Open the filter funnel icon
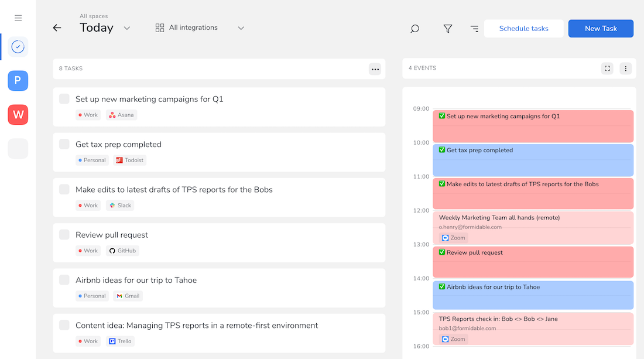Image resolution: width=644 pixels, height=359 pixels. (x=447, y=28)
